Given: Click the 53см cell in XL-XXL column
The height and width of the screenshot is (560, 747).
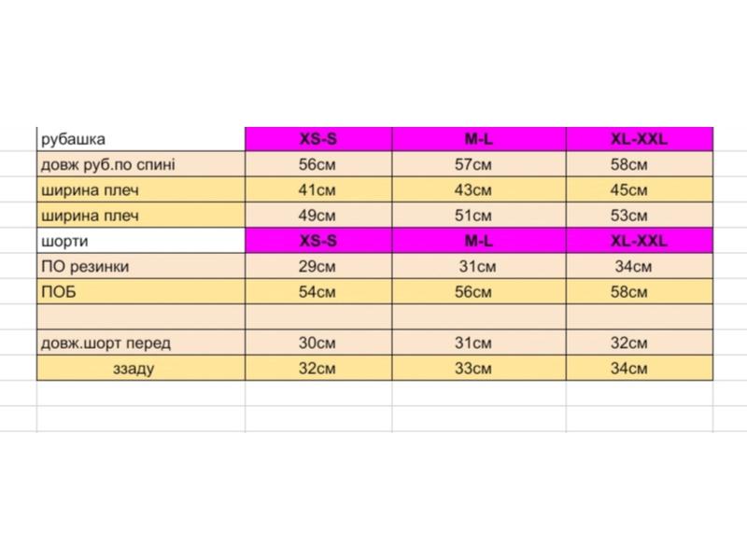Looking at the screenshot, I should coord(640,216).
